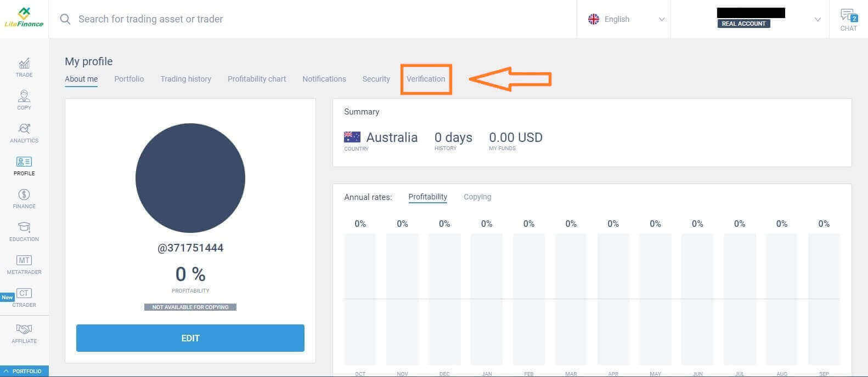Open the Education sidebar icon
The width and height of the screenshot is (868, 377).
pos(24,231)
